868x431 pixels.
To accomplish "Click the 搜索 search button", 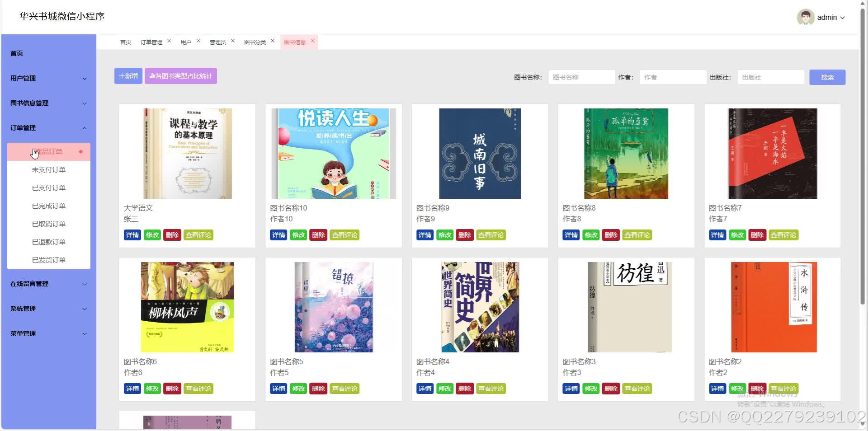I will (827, 77).
